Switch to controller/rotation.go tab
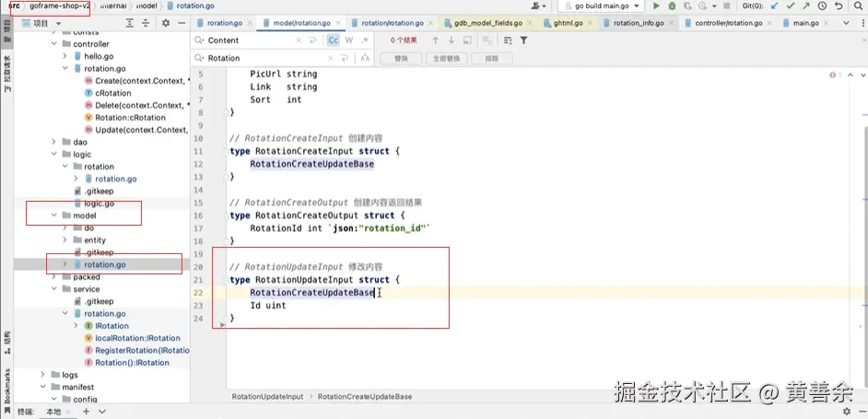Viewport: 868px width, 419px height. [729, 23]
